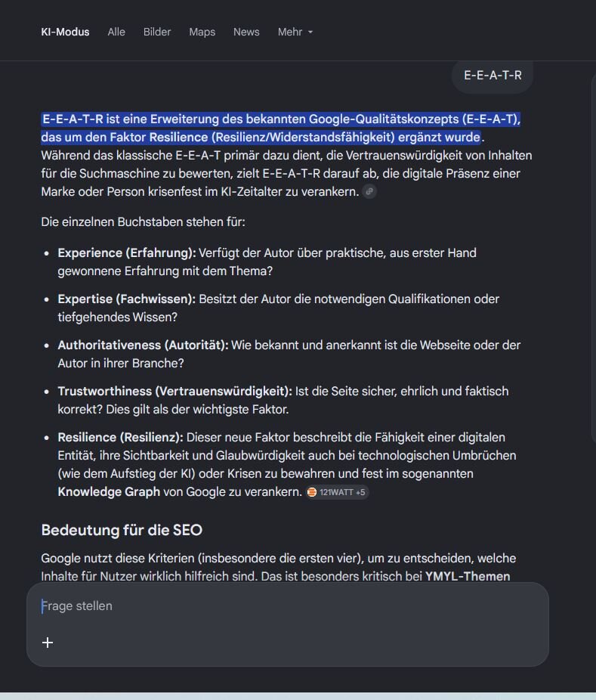Click the Bedeutung für die SEO heading
The height and width of the screenshot is (700, 596).
click(122, 530)
